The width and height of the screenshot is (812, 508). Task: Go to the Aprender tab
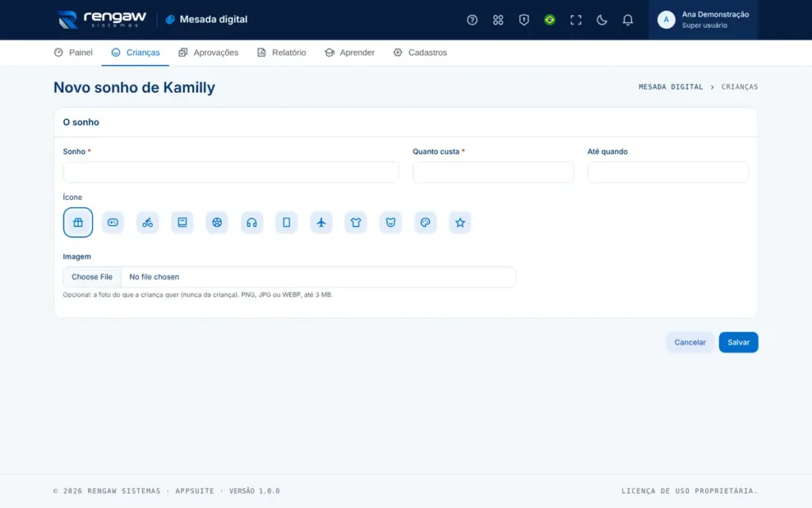pos(350,52)
